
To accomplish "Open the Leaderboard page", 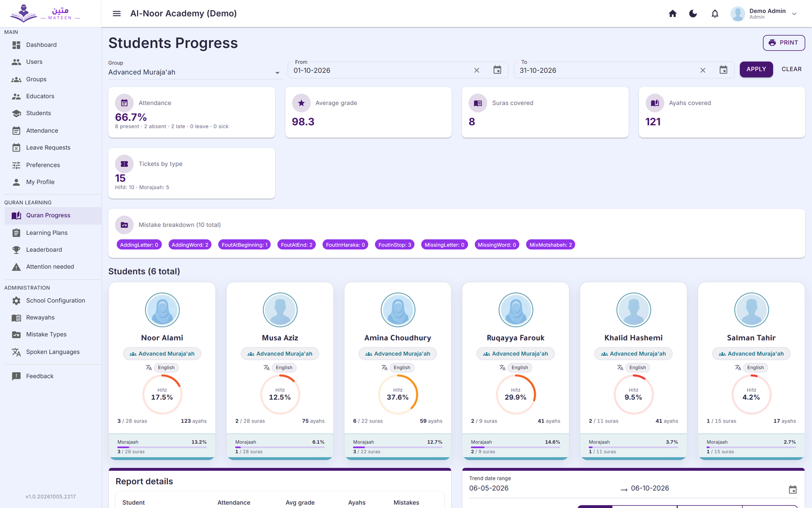I will (x=51, y=250).
